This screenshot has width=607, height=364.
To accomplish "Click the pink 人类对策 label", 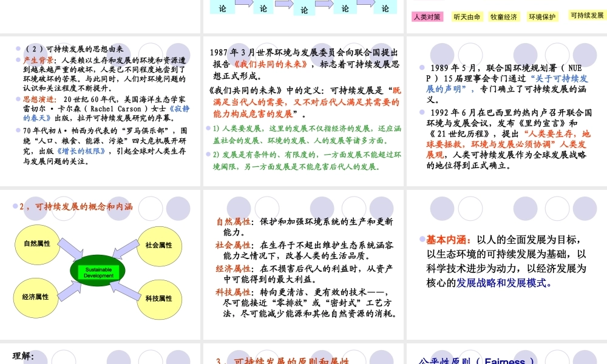I will pyautogui.click(x=427, y=16).
